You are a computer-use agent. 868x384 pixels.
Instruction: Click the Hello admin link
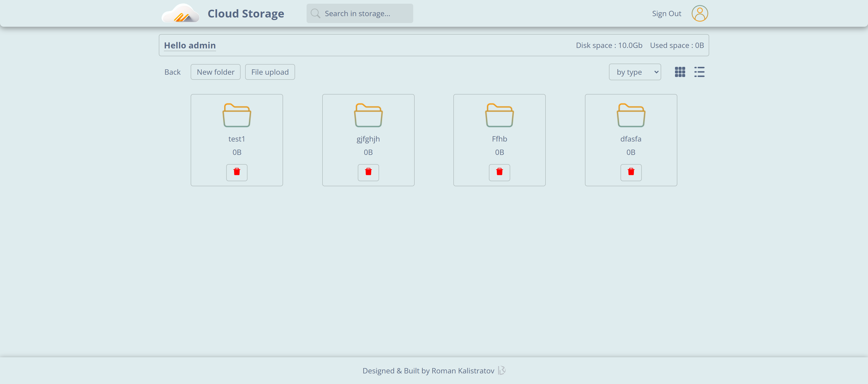tap(190, 45)
